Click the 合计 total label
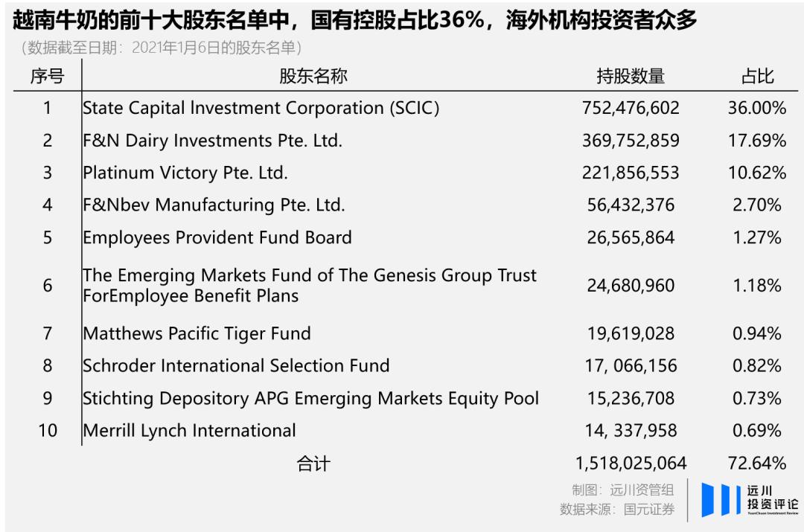The width and height of the screenshot is (804, 532). tap(313, 464)
